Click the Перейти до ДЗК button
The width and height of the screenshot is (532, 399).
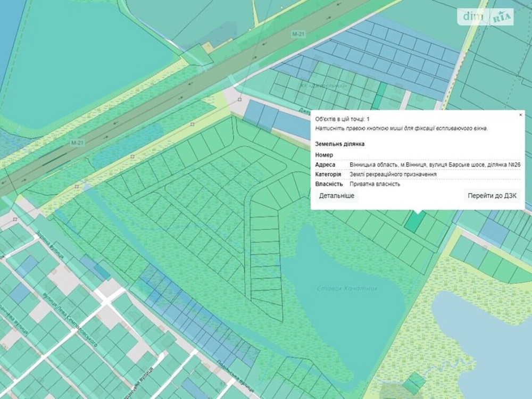(492, 196)
